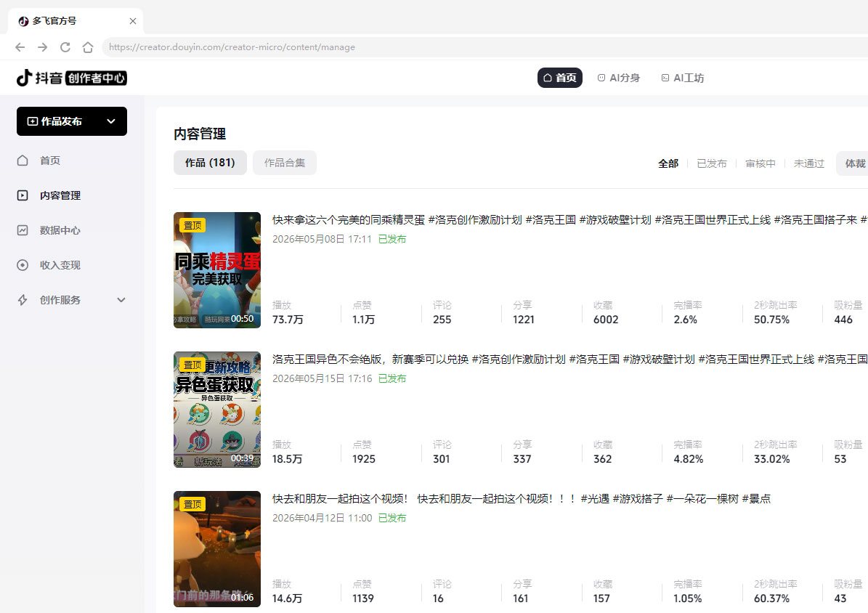Switch to the 作品 (181) tab
Image resolution: width=868 pixels, height=613 pixels.
(x=210, y=163)
